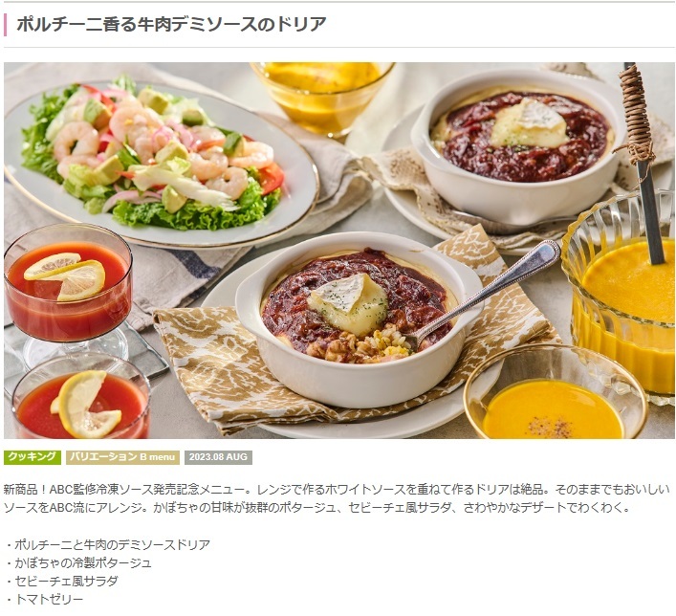Click the back doria dish with cheese
Viewport: 676px width, 616px height.
click(519, 146)
